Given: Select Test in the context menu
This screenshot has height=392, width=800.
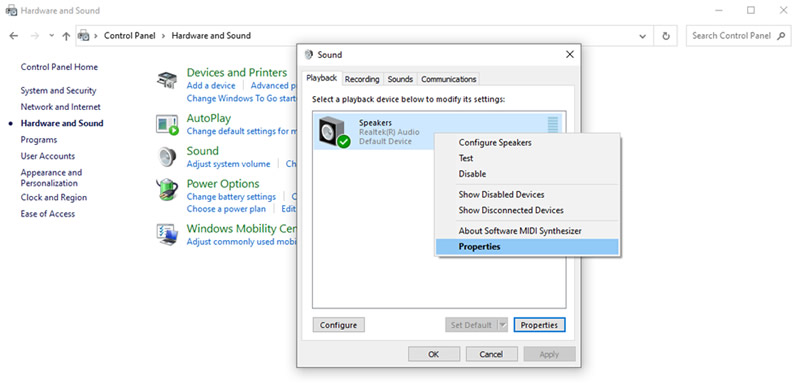Looking at the screenshot, I should pyautogui.click(x=527, y=158).
